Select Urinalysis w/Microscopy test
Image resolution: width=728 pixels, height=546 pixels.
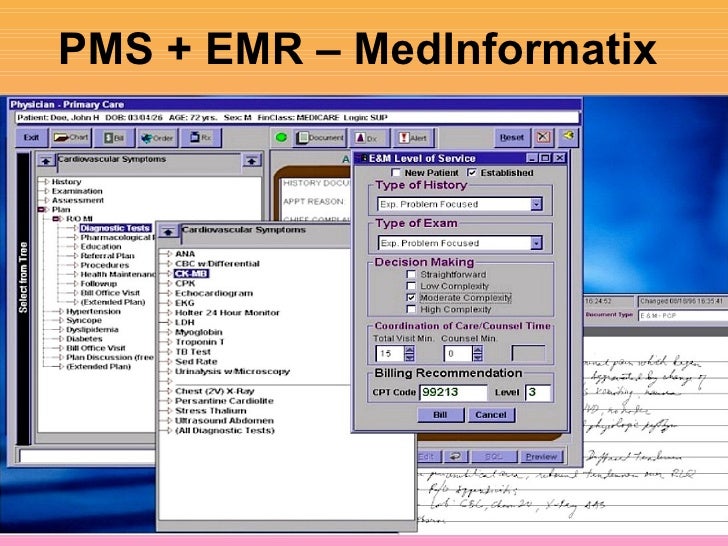(232, 371)
